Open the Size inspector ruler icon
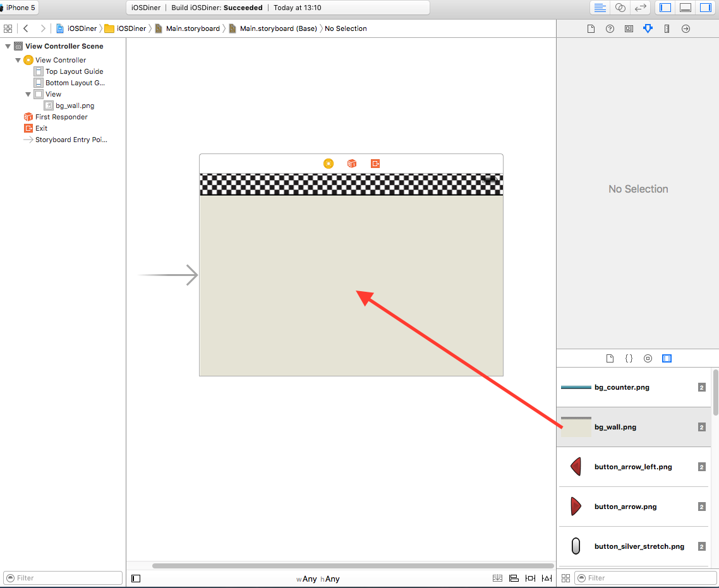719x588 pixels. pos(667,29)
